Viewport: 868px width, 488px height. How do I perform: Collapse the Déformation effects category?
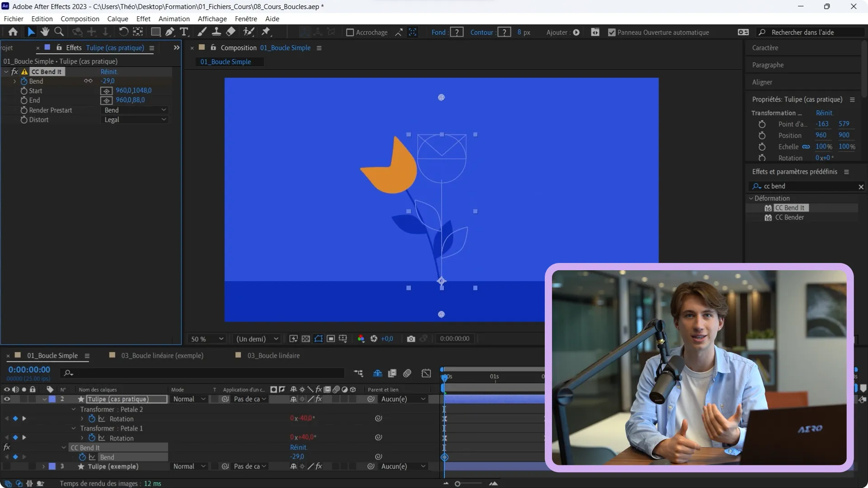751,198
